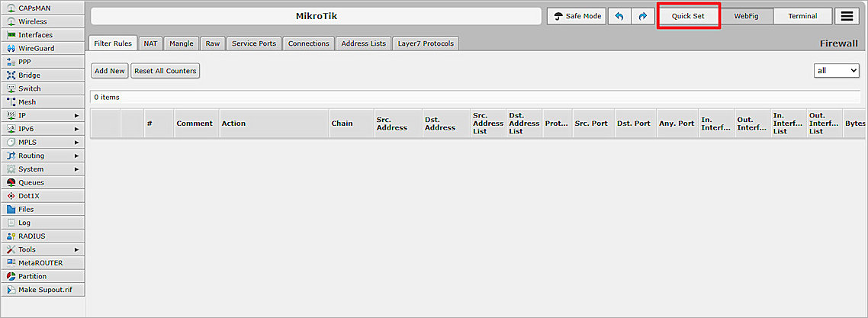Click the Make Supout.rif icon
This screenshot has width=868, height=318.
point(11,290)
